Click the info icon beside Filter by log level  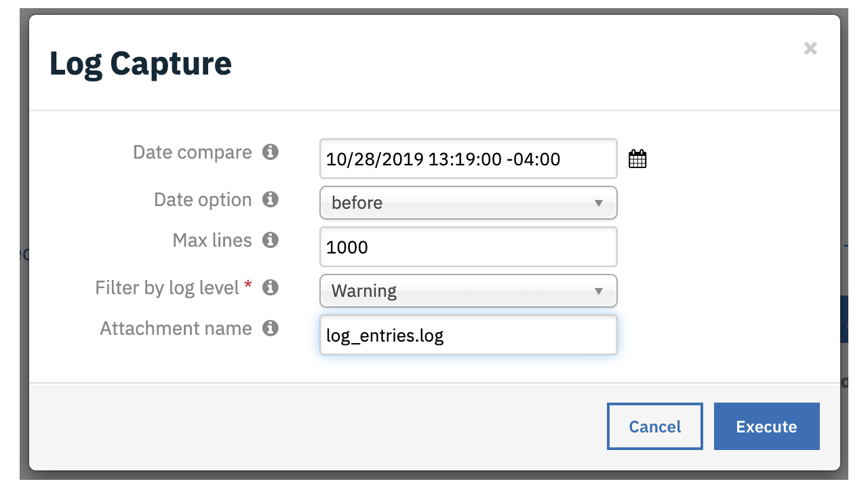(x=270, y=287)
